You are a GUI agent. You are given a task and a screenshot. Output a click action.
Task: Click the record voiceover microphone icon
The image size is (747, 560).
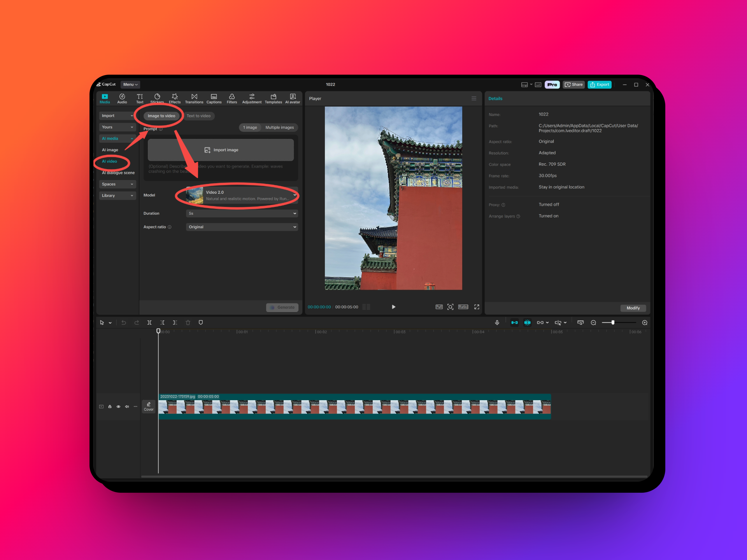tap(497, 322)
